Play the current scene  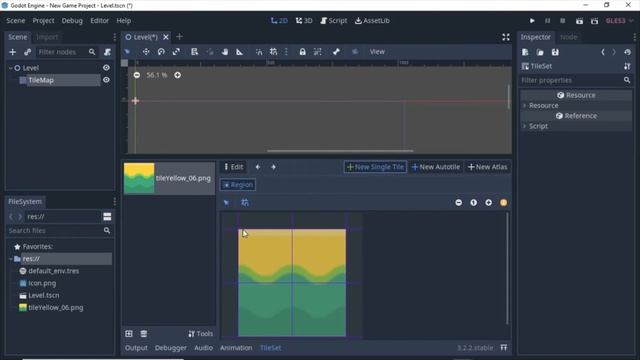pos(579,21)
